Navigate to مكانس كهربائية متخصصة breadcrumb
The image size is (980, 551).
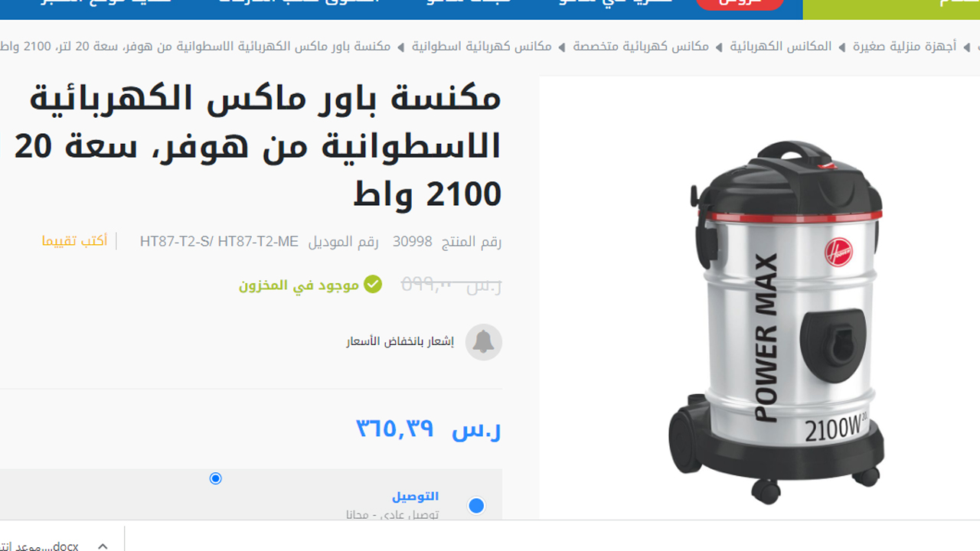click(x=641, y=47)
